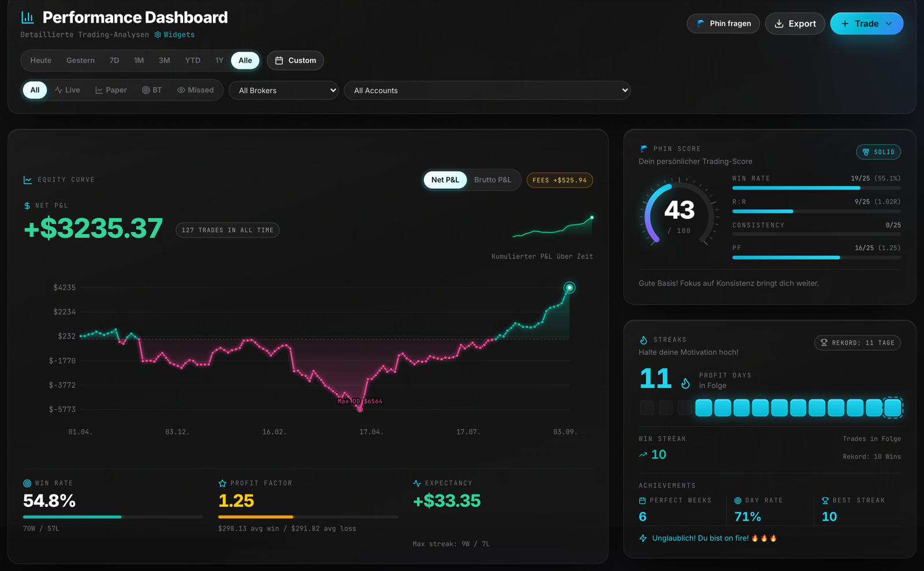
Task: Click the flame icon next to 11
Action: [x=685, y=383]
